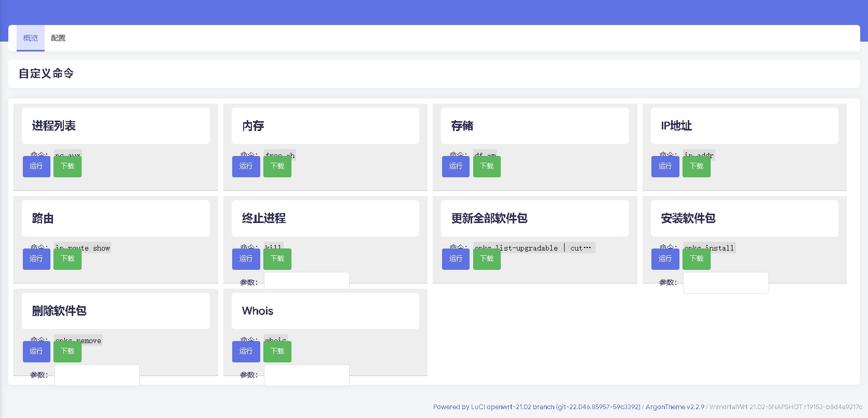This screenshot has height=418, width=868.
Task: Run the IP地址 command
Action: (665, 166)
